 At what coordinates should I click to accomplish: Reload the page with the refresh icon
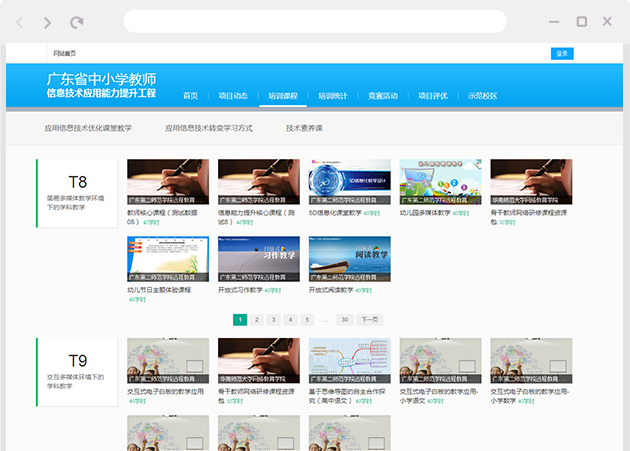point(77,22)
